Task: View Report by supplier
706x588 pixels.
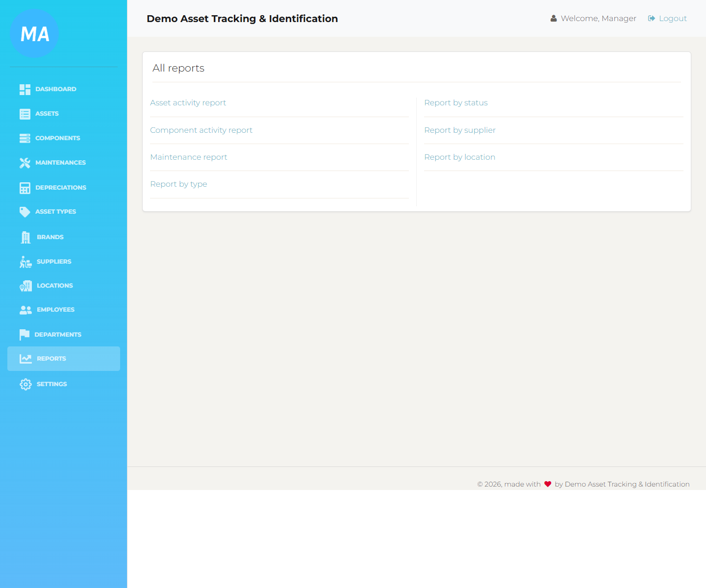Action: click(x=460, y=130)
